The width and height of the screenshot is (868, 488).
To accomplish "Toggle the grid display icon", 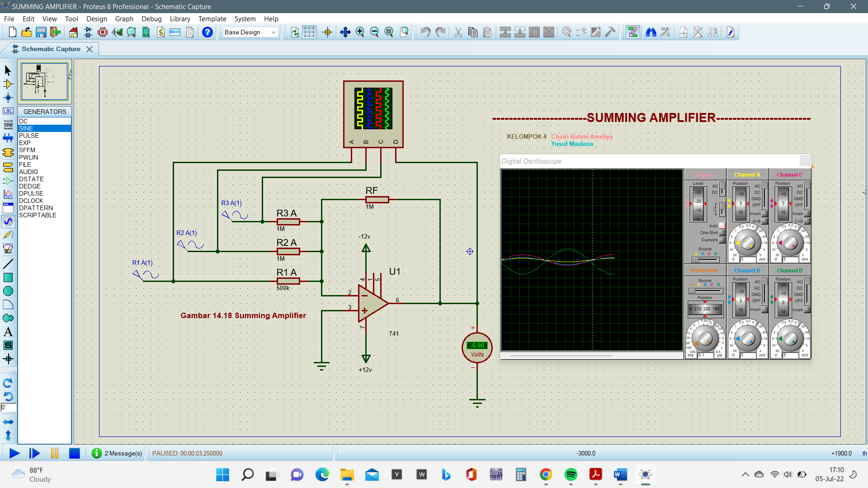I will [309, 32].
